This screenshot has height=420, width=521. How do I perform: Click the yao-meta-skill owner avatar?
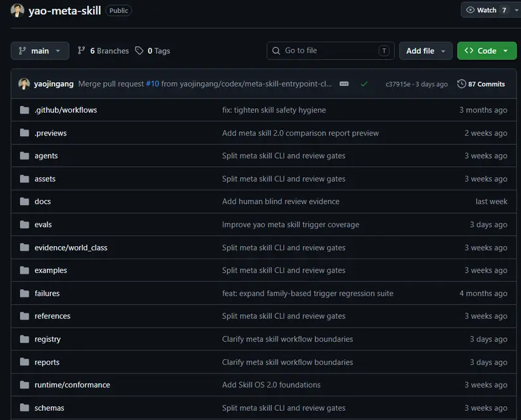click(18, 10)
